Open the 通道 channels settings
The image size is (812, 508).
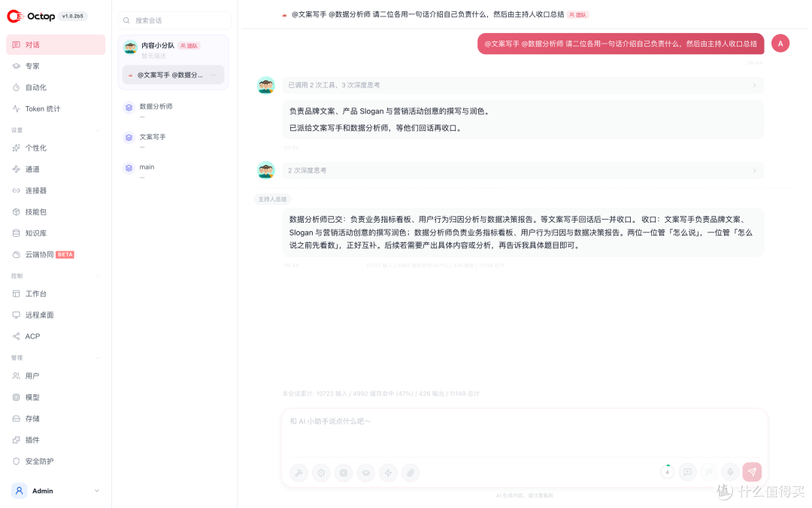click(56, 169)
